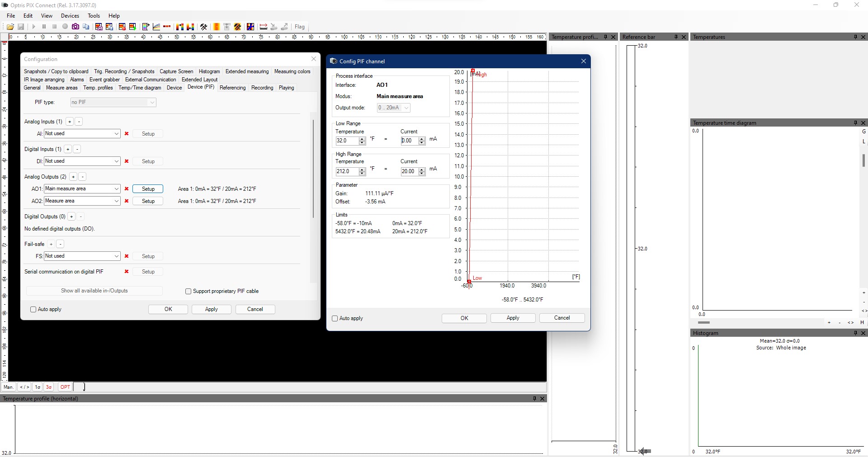The height and width of the screenshot is (457, 868).
Task: Open the FS Not used dropdown
Action: 116,256
